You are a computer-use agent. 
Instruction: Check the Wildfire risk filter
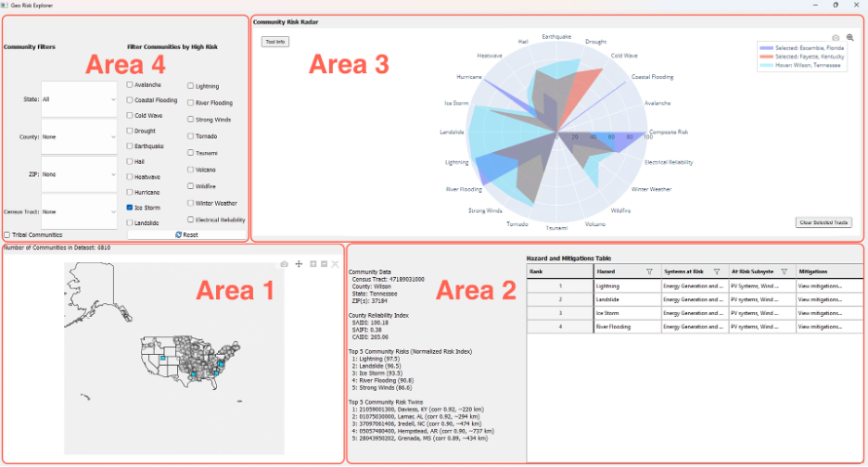pos(190,186)
